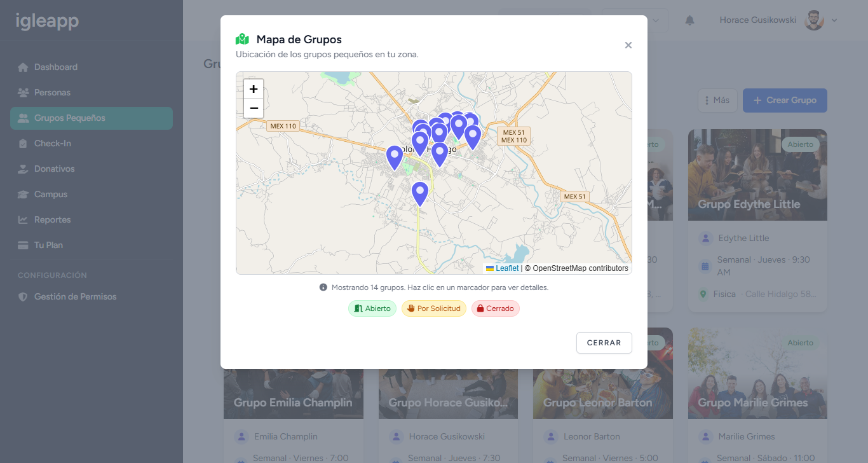Click the info icon beside Mostrando 14 grupos
The image size is (868, 463).
(x=323, y=287)
